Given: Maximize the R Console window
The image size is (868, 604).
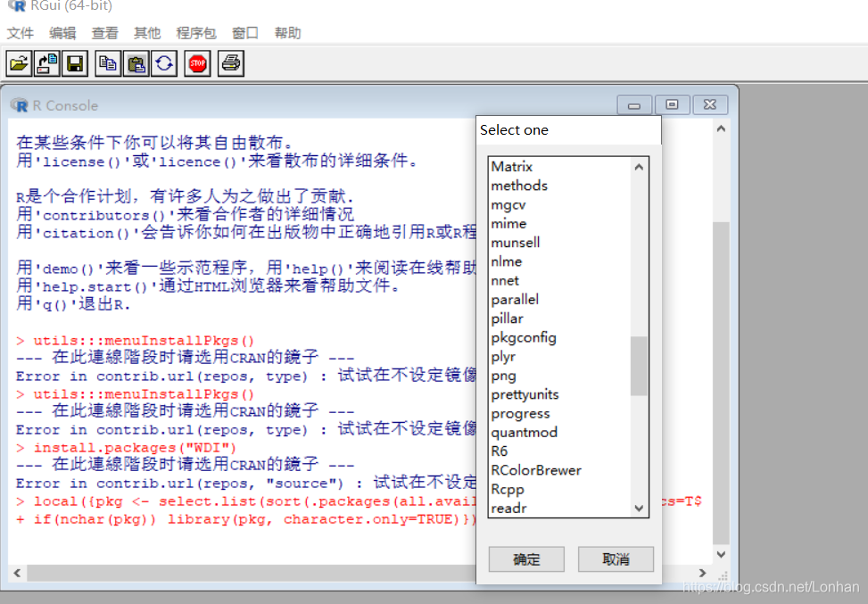Looking at the screenshot, I should point(672,104).
